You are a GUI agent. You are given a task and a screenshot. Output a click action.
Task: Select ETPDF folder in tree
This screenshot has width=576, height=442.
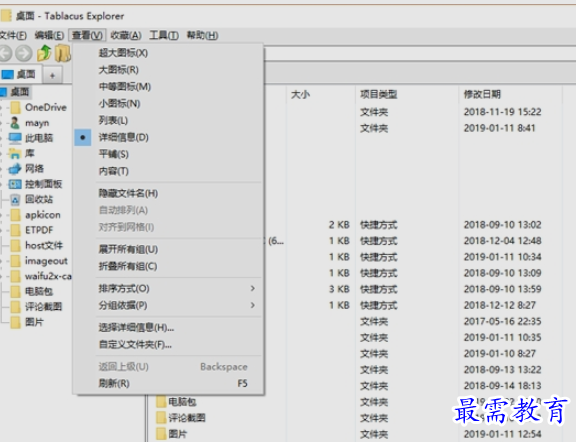(39, 230)
